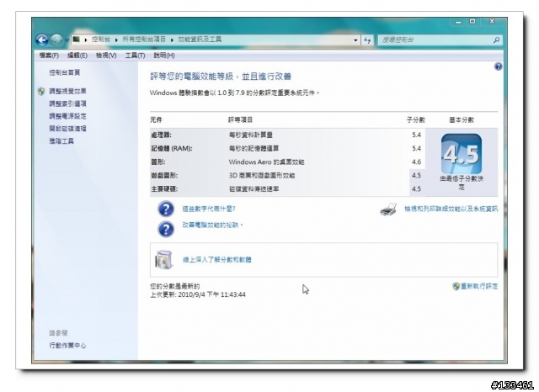539x392 pixels.
Task: Click the magnifier search icon
Action: pyautogui.click(x=496, y=40)
